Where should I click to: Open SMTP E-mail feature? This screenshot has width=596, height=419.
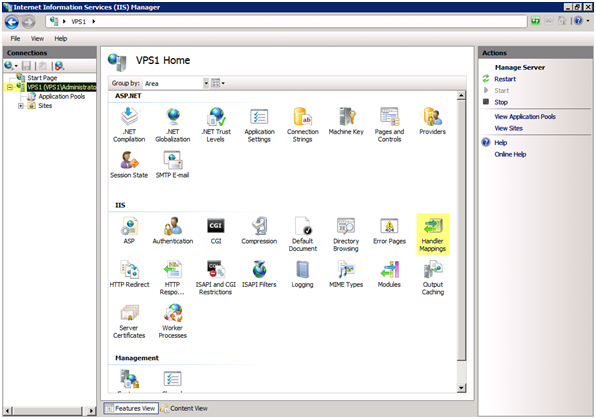pyautogui.click(x=173, y=164)
